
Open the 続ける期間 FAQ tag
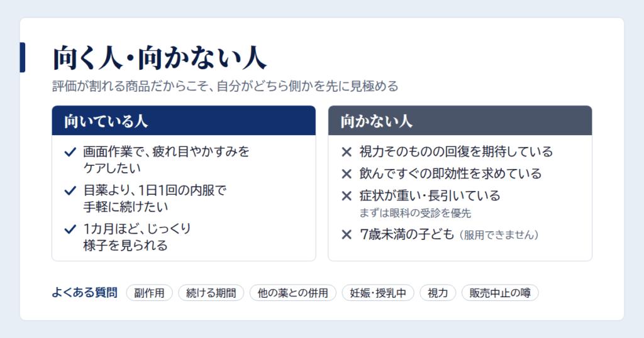tap(211, 293)
